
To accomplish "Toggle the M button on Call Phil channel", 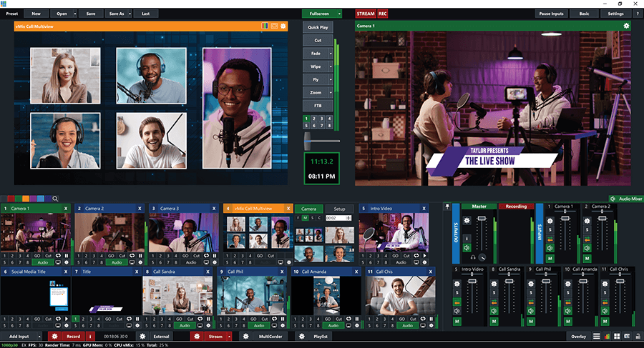I will [530, 321].
